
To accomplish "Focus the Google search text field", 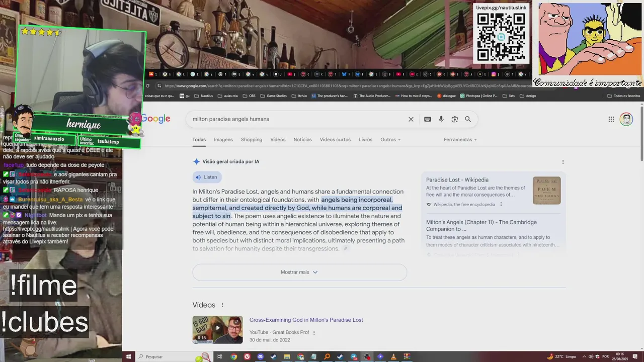I will click(297, 119).
